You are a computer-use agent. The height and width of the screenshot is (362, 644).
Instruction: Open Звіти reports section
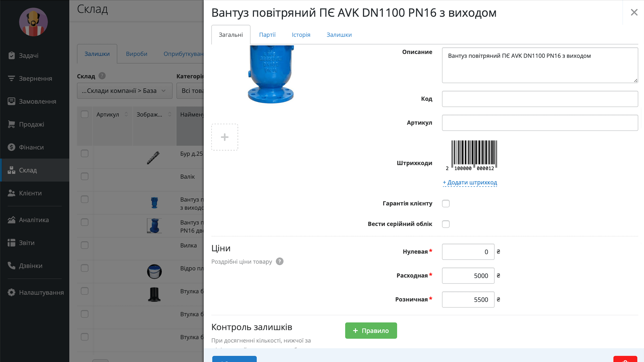(34, 243)
